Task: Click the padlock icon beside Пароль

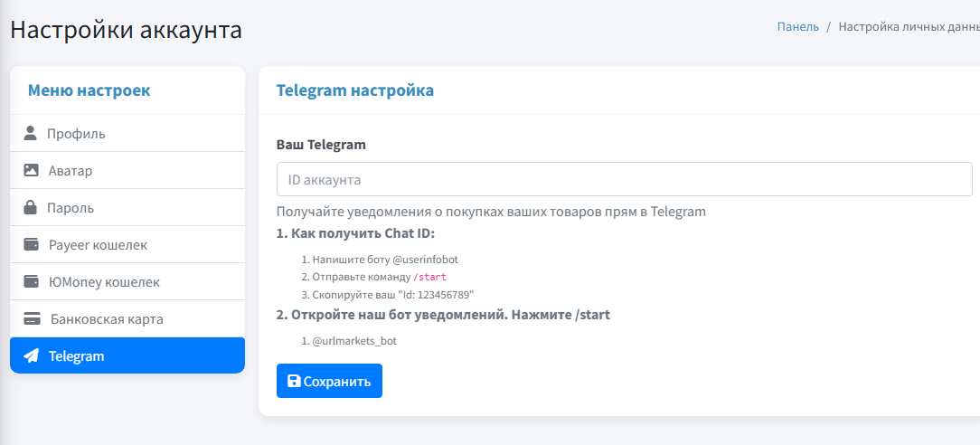Action: point(31,207)
